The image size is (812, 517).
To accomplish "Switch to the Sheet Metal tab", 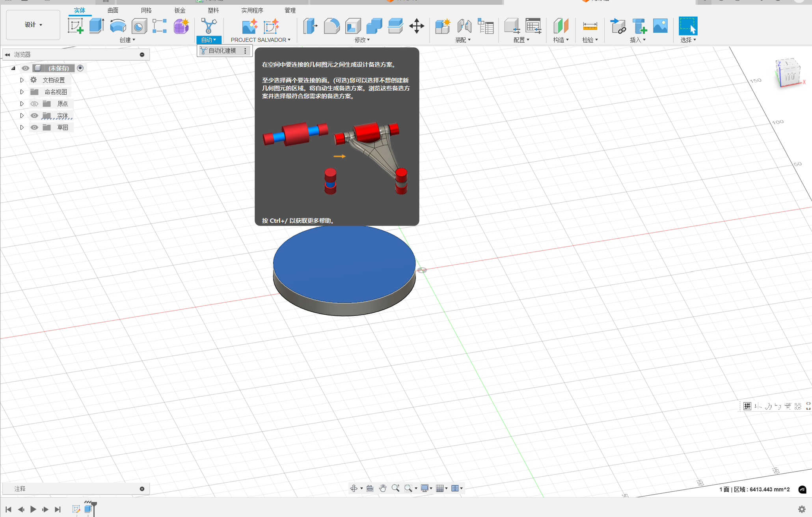I will (180, 10).
